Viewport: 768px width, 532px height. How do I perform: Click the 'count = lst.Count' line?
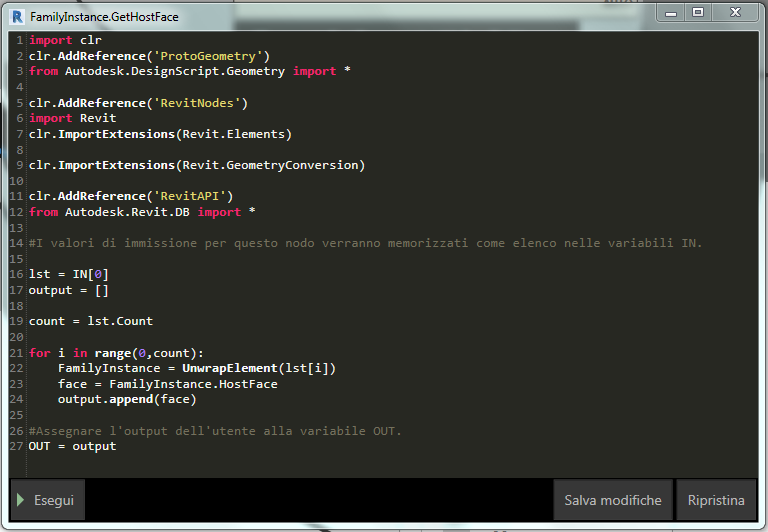(x=90, y=321)
